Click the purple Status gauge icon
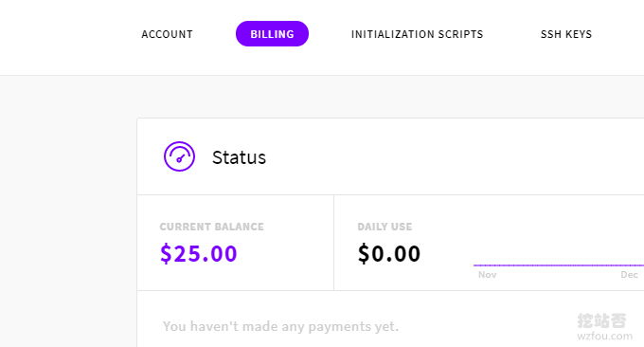 click(x=179, y=156)
